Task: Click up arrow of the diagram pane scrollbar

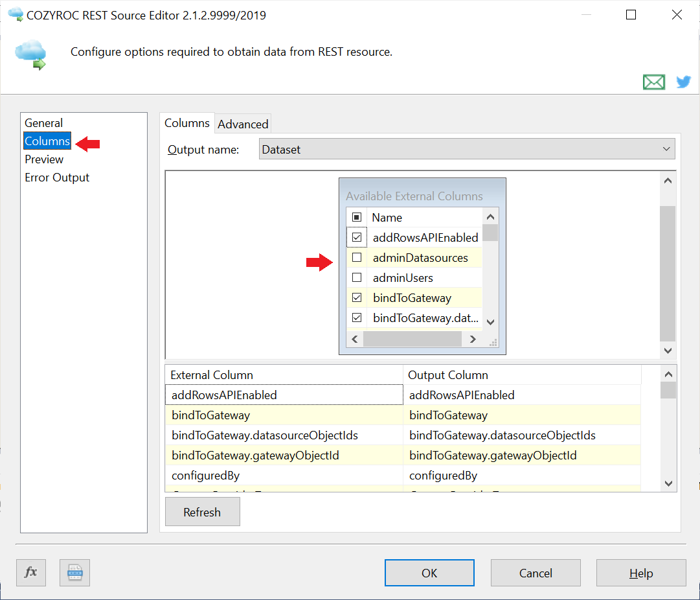Action: click(668, 181)
